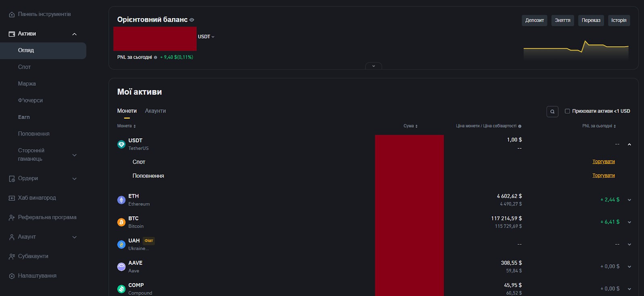Click the balance history chart
644x296 pixels.
576,50
